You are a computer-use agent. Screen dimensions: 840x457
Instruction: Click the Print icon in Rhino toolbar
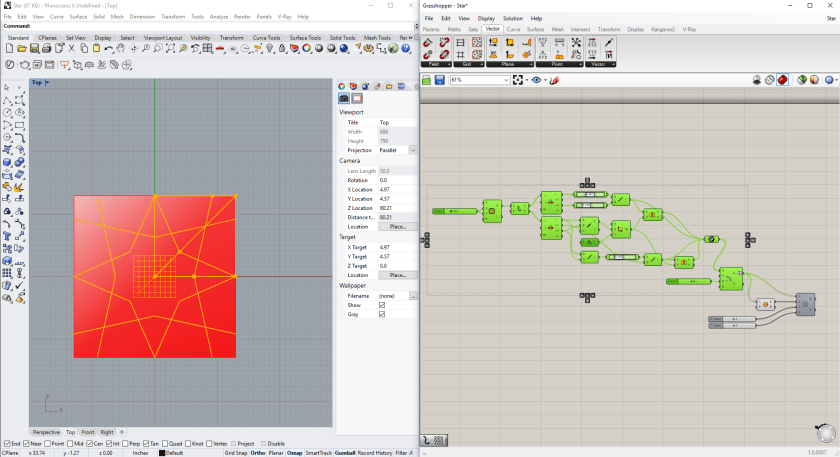click(x=48, y=48)
